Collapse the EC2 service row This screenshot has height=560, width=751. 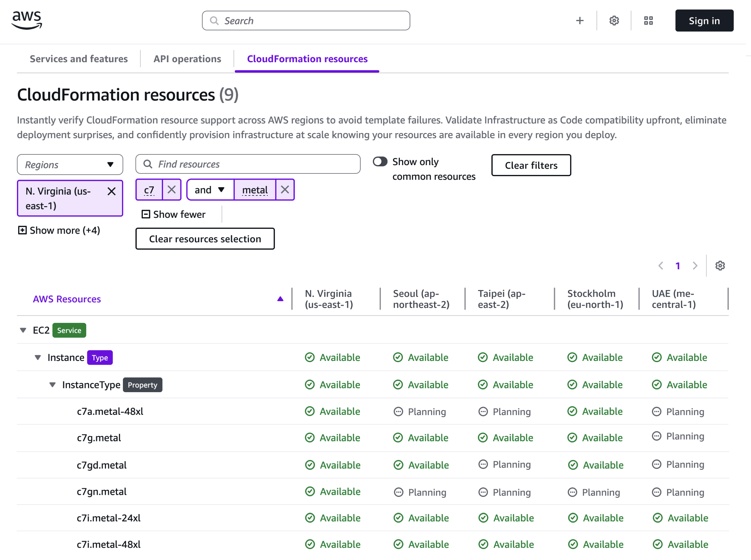click(x=23, y=330)
